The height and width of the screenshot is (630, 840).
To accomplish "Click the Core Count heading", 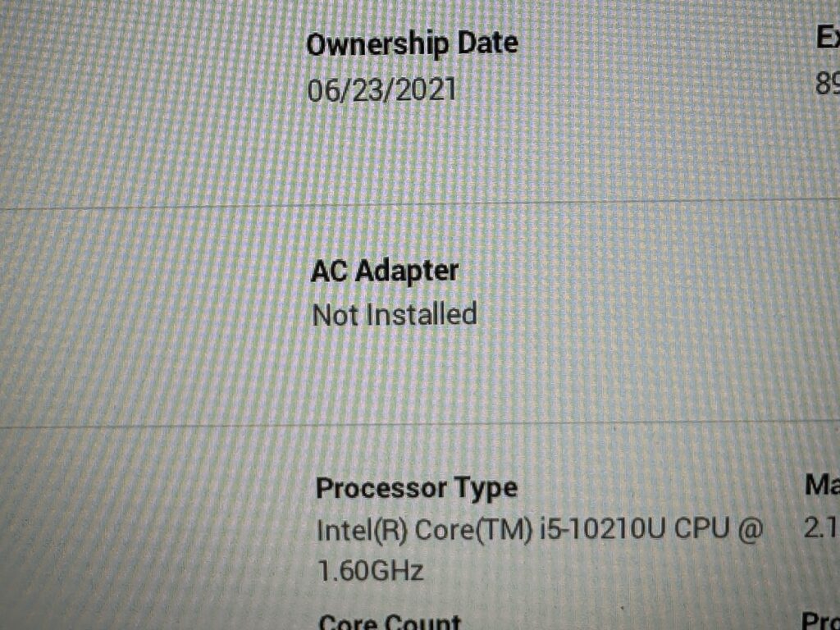I will (x=390, y=622).
